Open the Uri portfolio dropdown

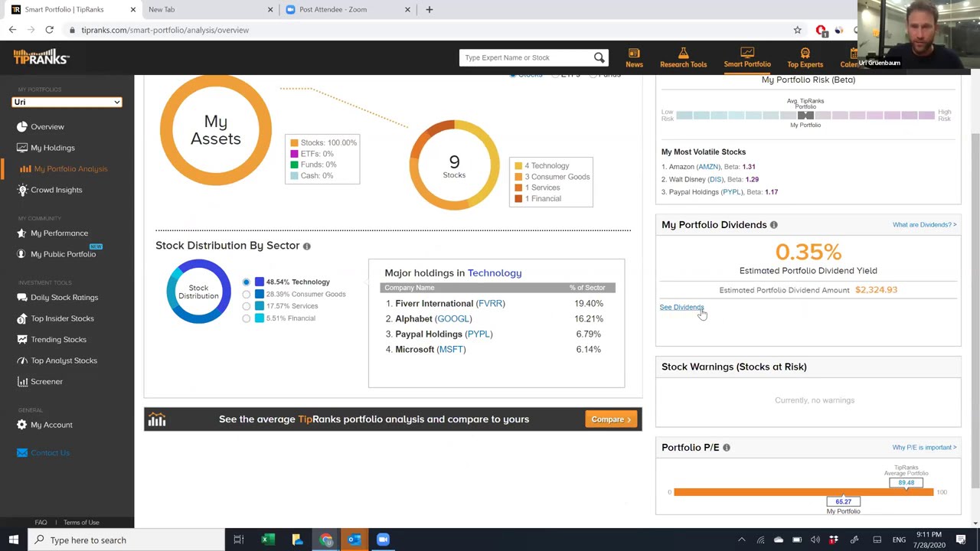pos(67,102)
